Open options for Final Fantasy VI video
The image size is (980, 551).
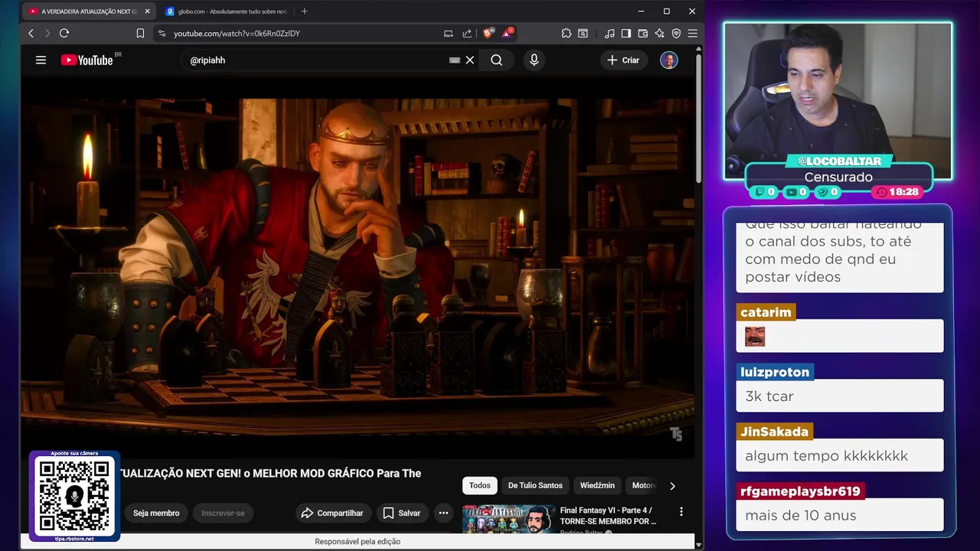(x=681, y=511)
